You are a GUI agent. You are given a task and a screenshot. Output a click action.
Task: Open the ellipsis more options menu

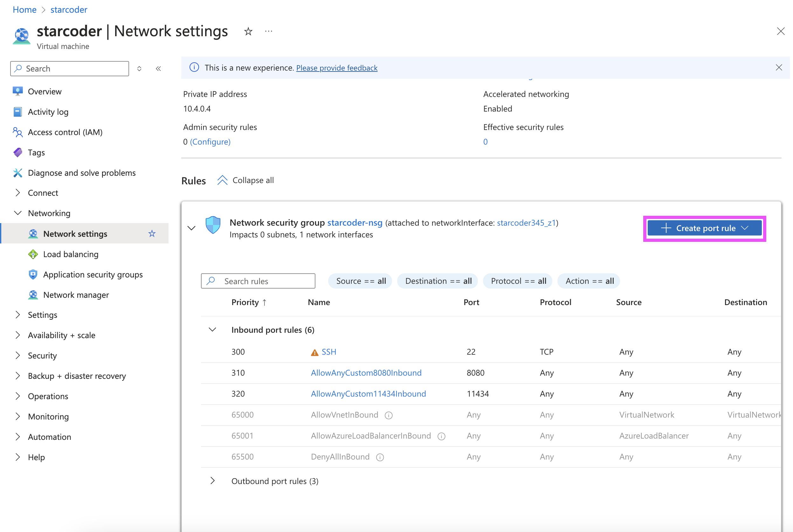(269, 31)
